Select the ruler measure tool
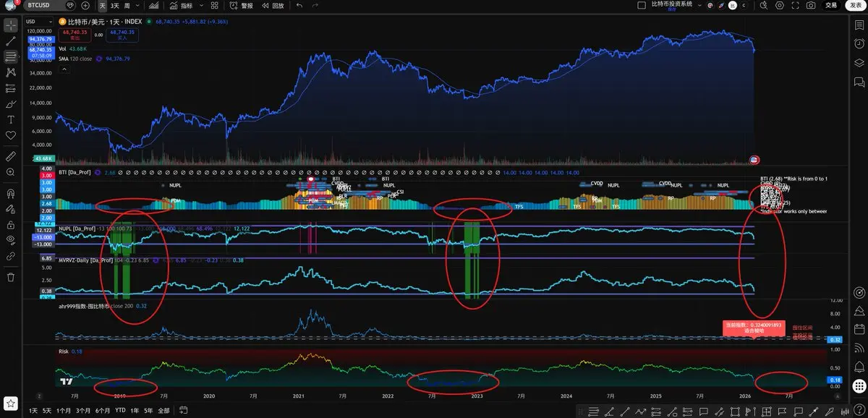The image size is (868, 418). [x=11, y=155]
